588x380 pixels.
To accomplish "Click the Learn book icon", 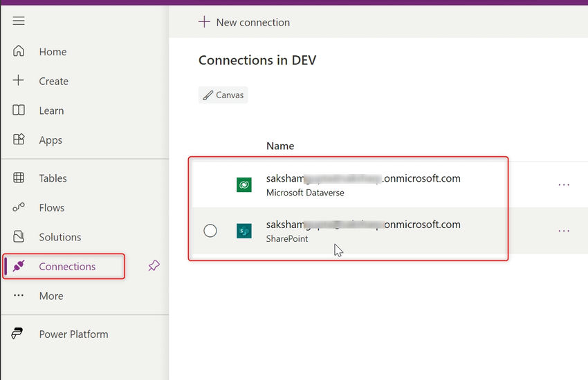I will [19, 110].
